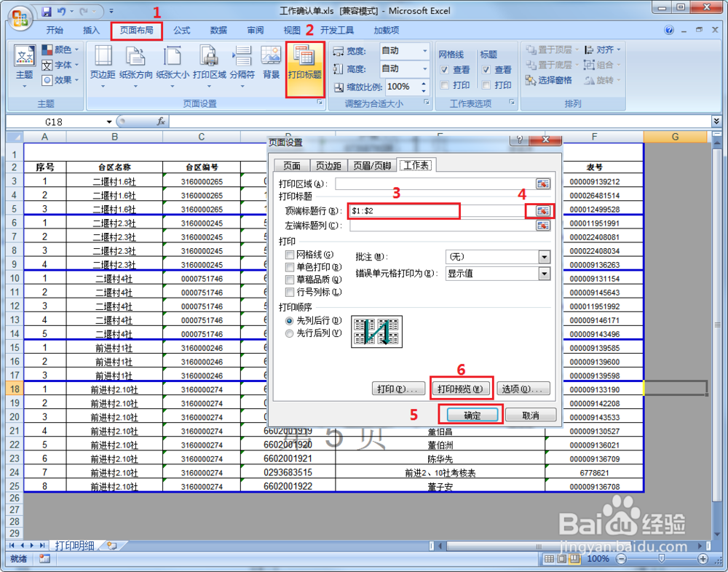Open the theme Colors (颜色) menu
Image resolution: width=728 pixels, height=572 pixels.
click(x=60, y=49)
